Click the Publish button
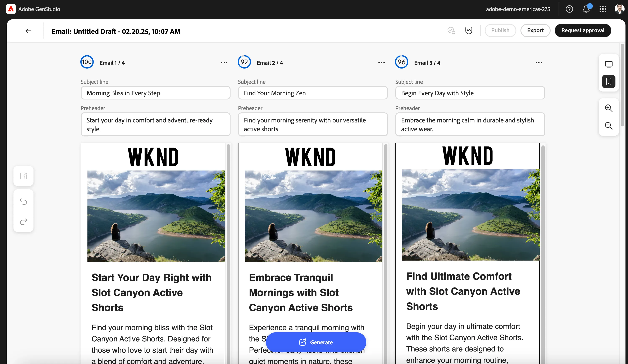628x364 pixels. pos(500,30)
